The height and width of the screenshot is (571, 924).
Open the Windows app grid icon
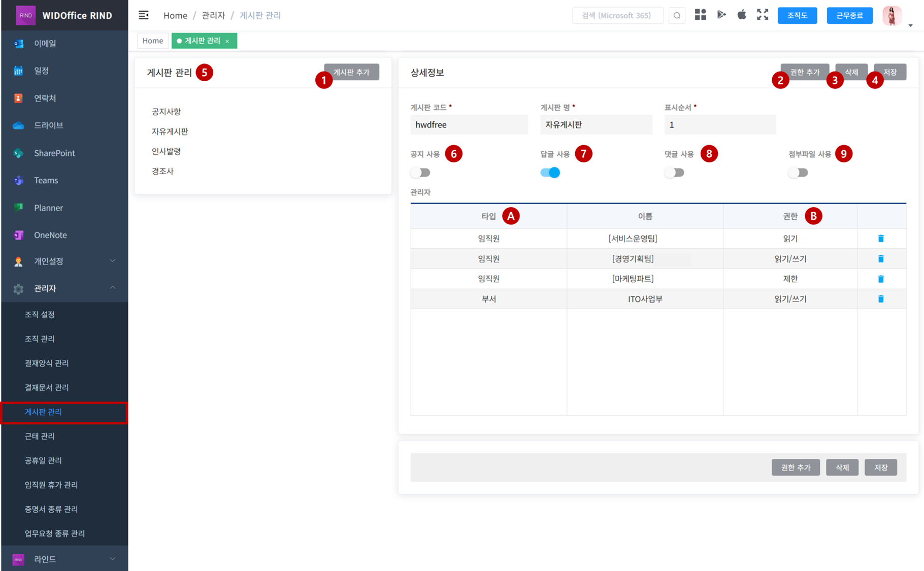[x=700, y=15]
